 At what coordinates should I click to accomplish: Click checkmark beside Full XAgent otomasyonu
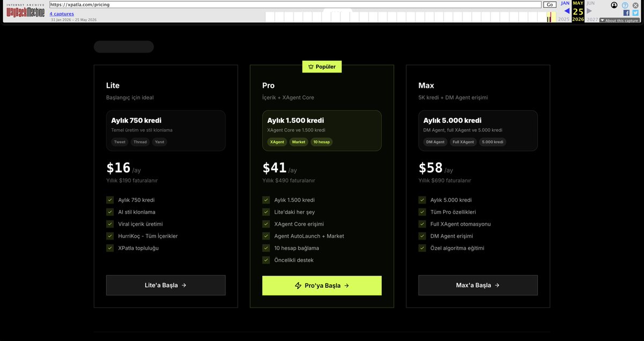tap(422, 224)
